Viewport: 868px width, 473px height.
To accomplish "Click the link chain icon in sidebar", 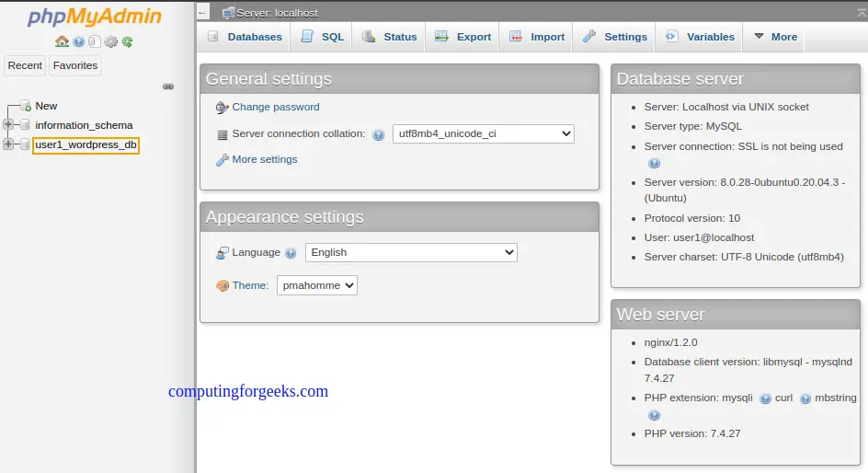I will tap(168, 87).
